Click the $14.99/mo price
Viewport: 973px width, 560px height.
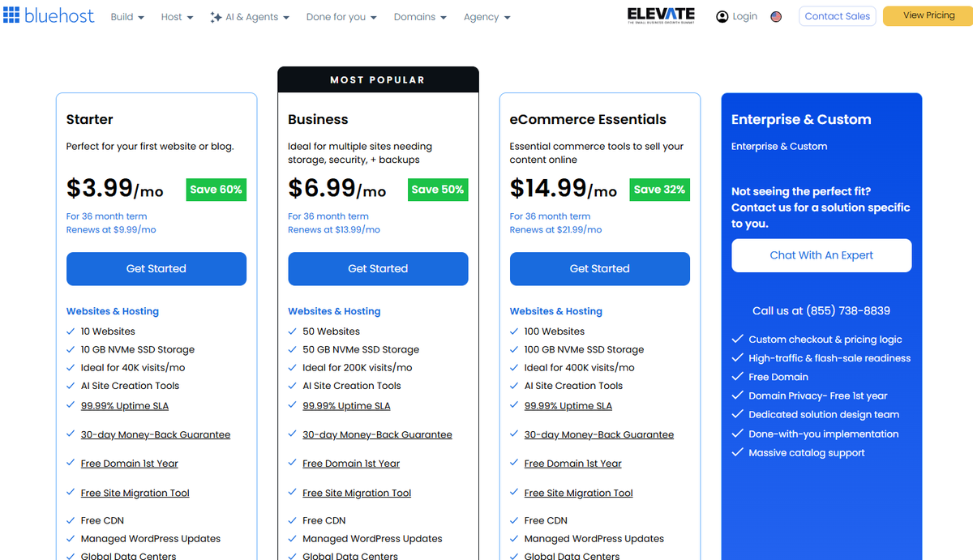click(x=564, y=188)
